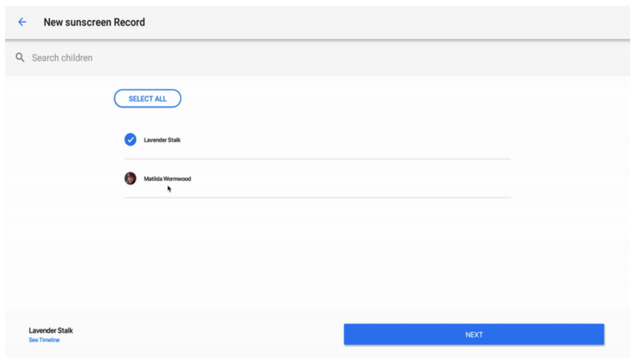The image size is (636, 364).
Task: Select Matilda Wormwood's avatar photo
Action: point(130,178)
